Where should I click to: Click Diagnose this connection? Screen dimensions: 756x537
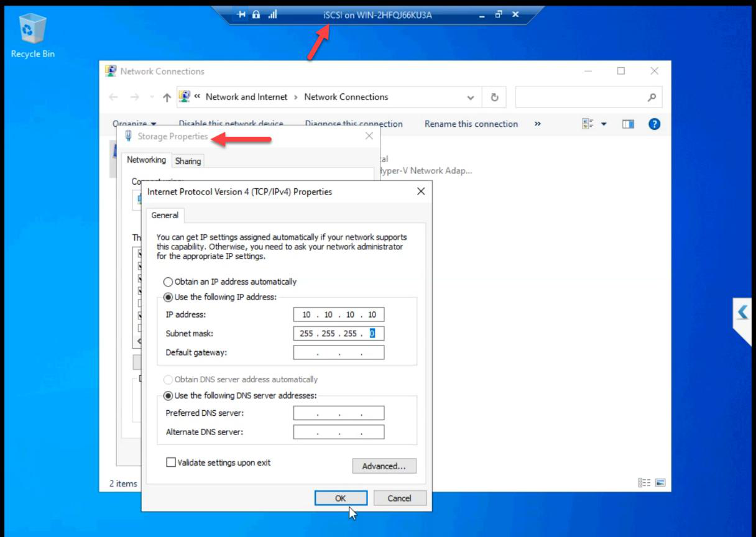tap(354, 124)
